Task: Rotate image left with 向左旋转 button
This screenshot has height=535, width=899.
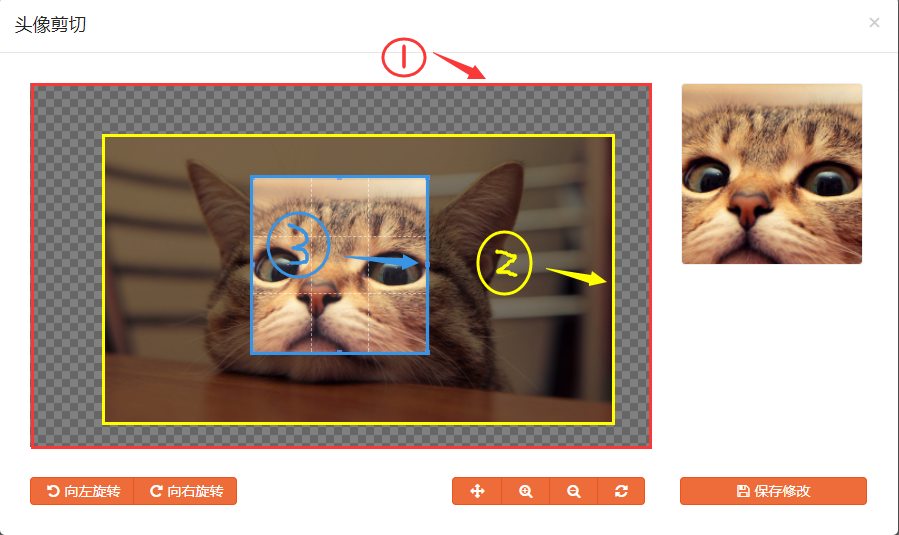Action: [x=82, y=491]
